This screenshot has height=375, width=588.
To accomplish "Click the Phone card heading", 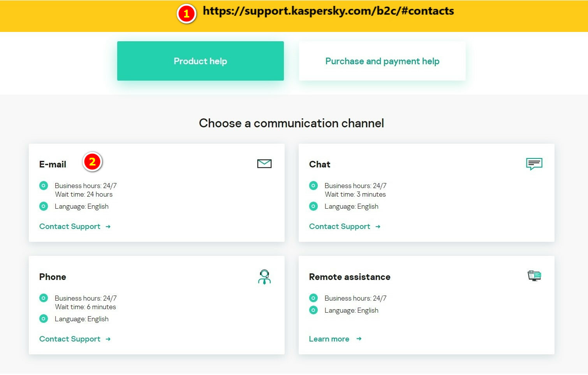I will [x=53, y=277].
